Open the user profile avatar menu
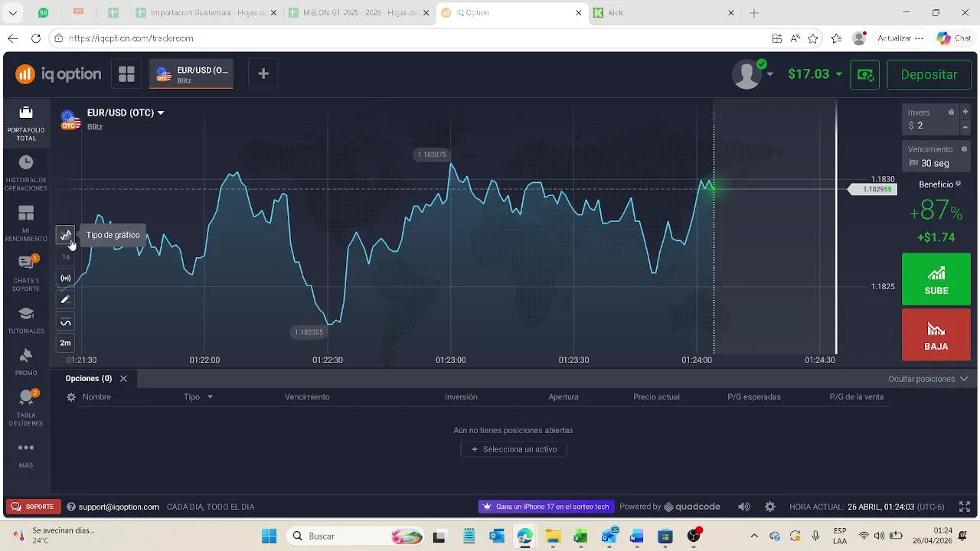The height and width of the screenshot is (551, 980). click(x=753, y=74)
